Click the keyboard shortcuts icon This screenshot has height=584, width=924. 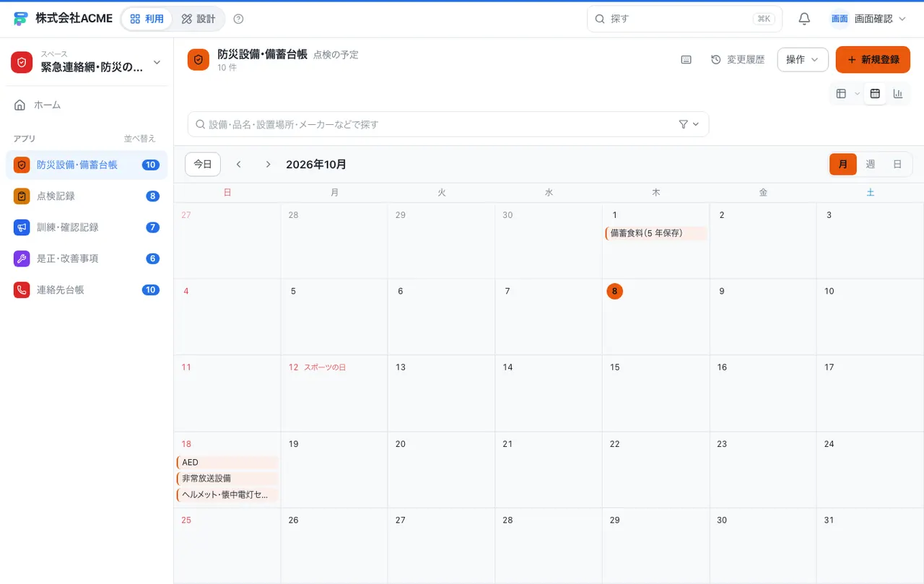(x=687, y=60)
